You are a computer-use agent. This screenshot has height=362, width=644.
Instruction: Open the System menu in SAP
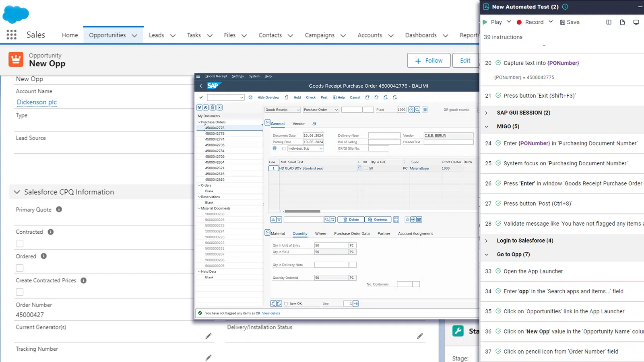254,76
